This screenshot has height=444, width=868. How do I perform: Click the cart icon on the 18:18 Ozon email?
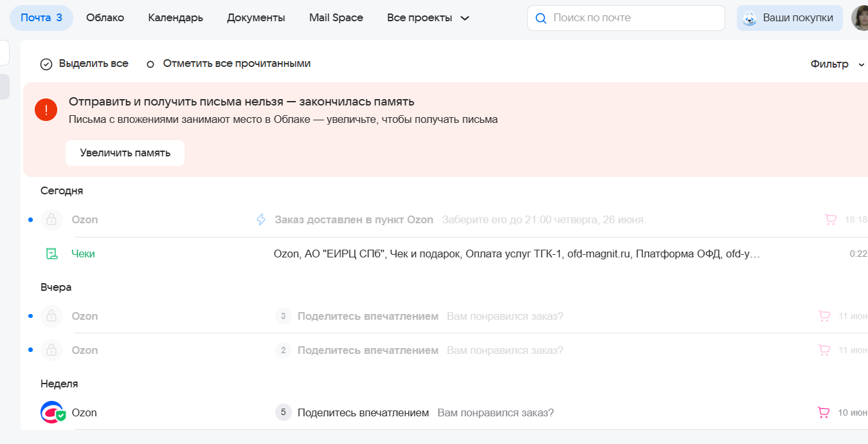pyautogui.click(x=831, y=219)
